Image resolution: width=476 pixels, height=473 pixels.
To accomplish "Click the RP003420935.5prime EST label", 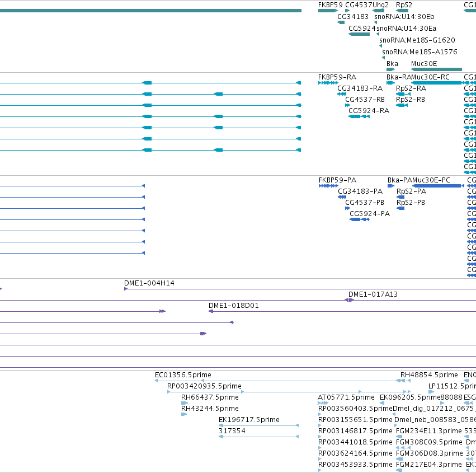I will pos(204,386).
